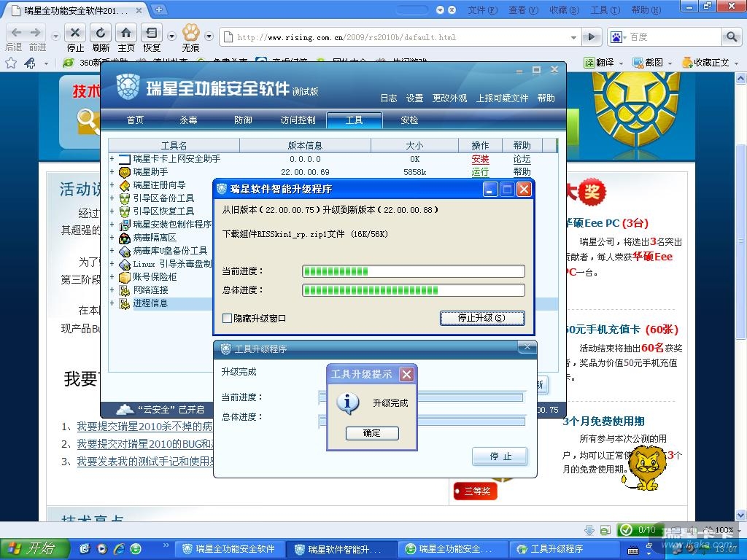Click the home page icon
This screenshot has height=560, width=747.
125,32
